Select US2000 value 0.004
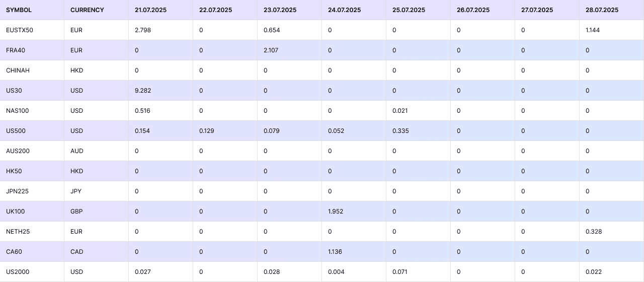 pos(354,272)
